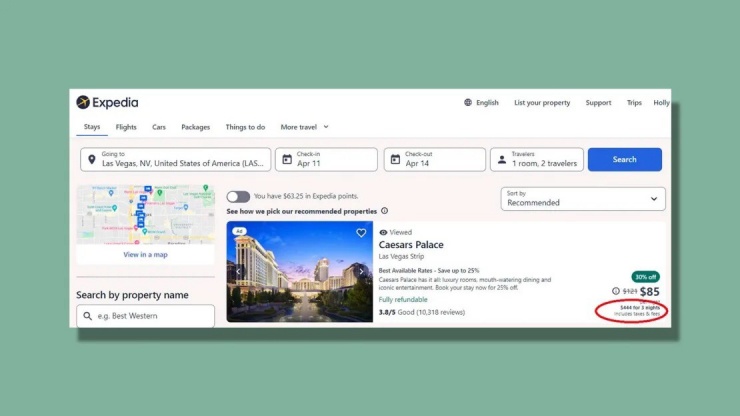Save Caesars Palace with the heart icon

pos(361,233)
